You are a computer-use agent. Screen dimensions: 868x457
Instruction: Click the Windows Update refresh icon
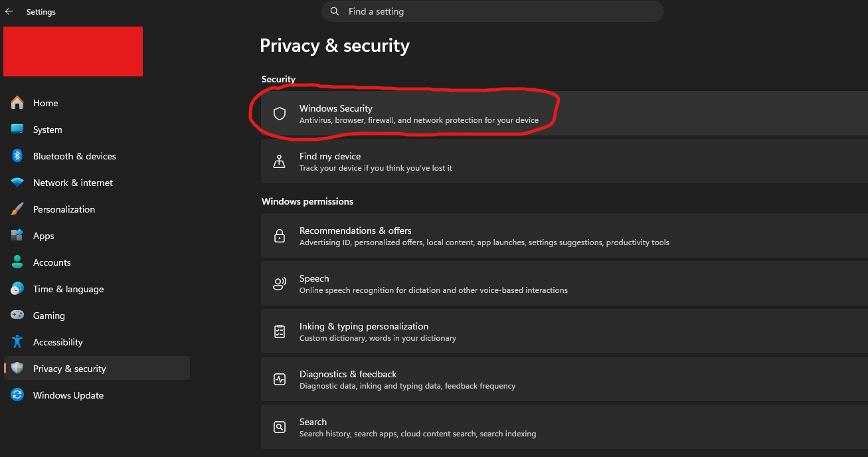pos(17,395)
